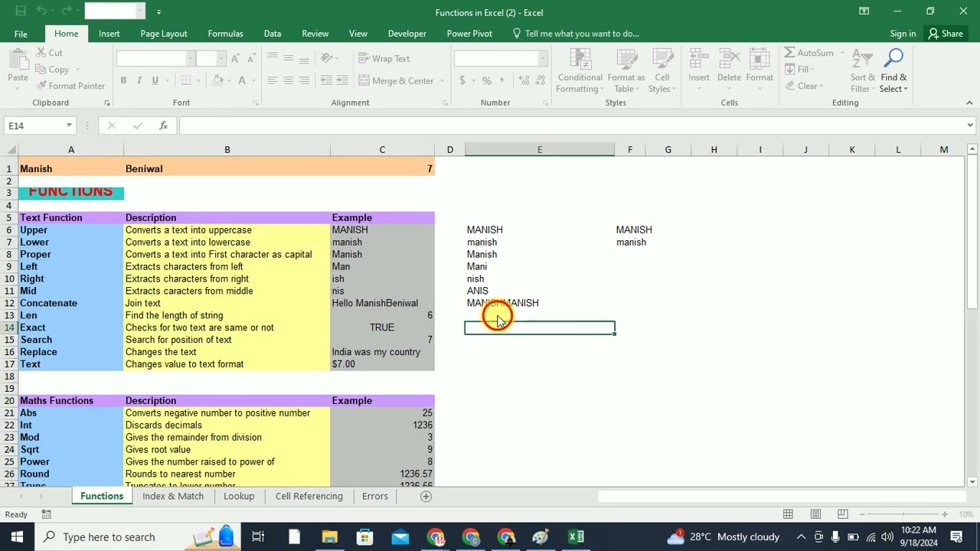The width and height of the screenshot is (980, 551).
Task: Open Find & Select menu
Action: pyautogui.click(x=893, y=70)
